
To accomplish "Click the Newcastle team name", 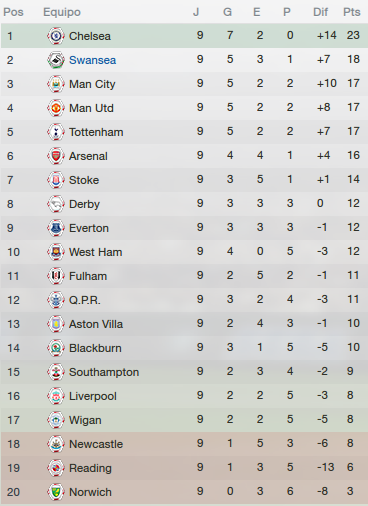I will click(x=96, y=444).
